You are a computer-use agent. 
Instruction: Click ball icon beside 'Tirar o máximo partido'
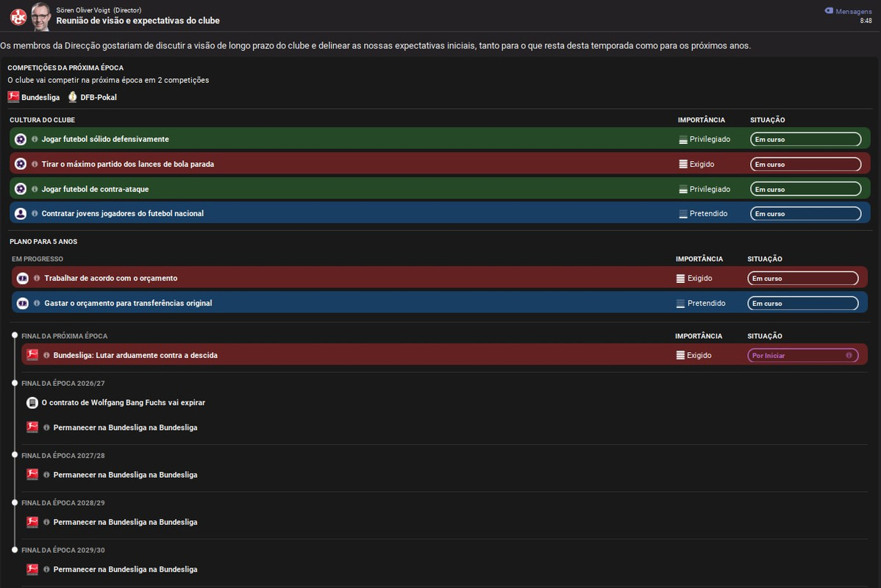[21, 164]
